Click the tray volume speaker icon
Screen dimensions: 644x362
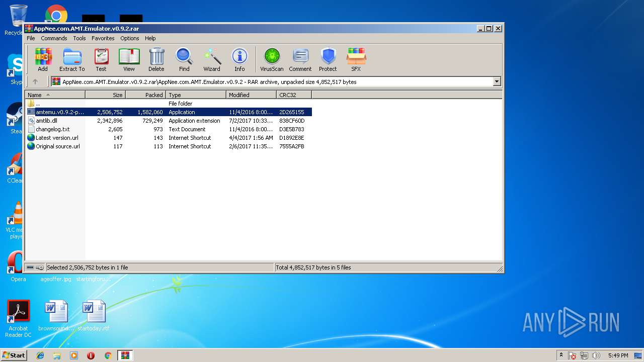[597, 355]
